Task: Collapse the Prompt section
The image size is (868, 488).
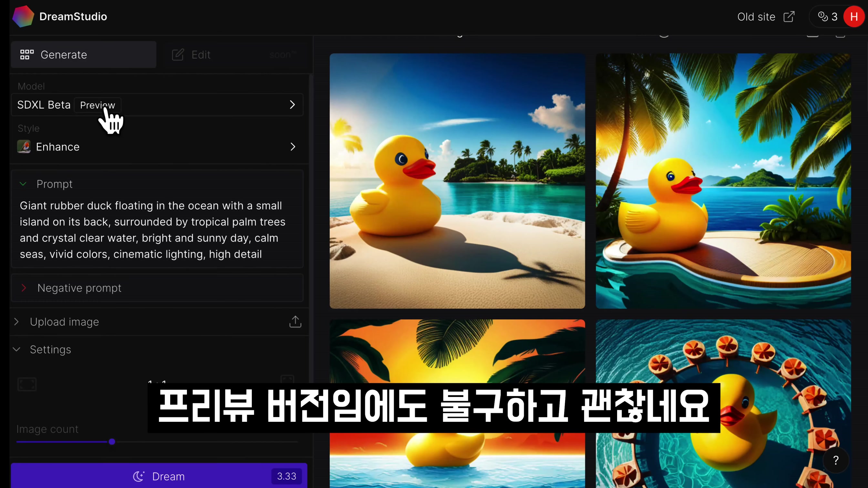Action: coord(23,184)
